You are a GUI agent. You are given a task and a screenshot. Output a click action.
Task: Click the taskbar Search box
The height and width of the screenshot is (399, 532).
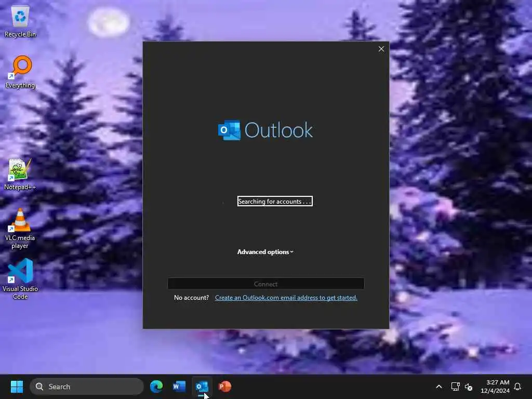[87, 387]
